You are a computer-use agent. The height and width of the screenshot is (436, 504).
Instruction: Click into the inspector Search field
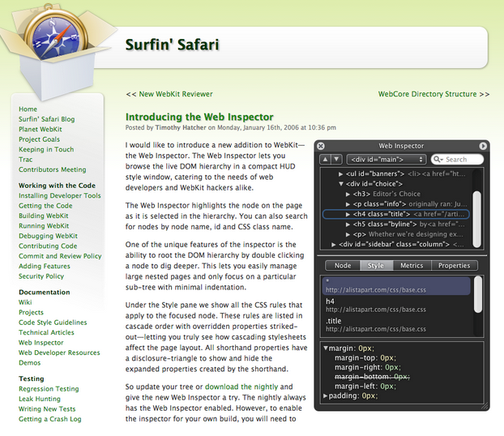(457, 159)
